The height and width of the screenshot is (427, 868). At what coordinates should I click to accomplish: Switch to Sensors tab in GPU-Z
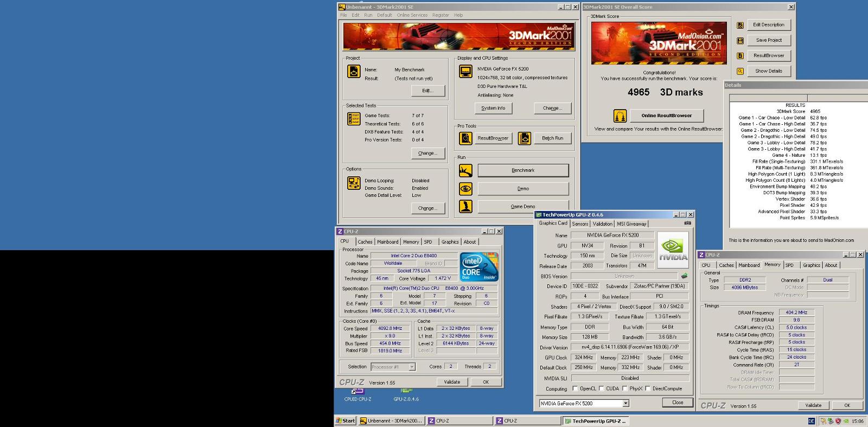[x=580, y=224]
